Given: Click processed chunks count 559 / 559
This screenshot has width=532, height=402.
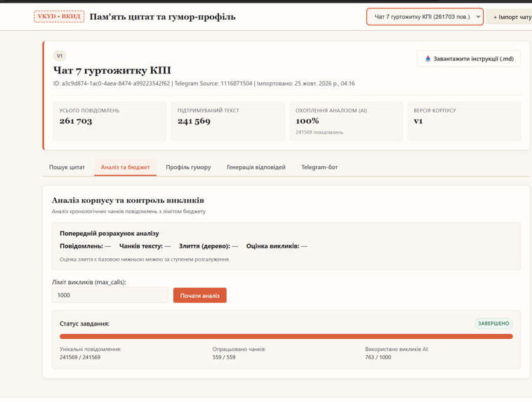Looking at the screenshot, I should [224, 357].
